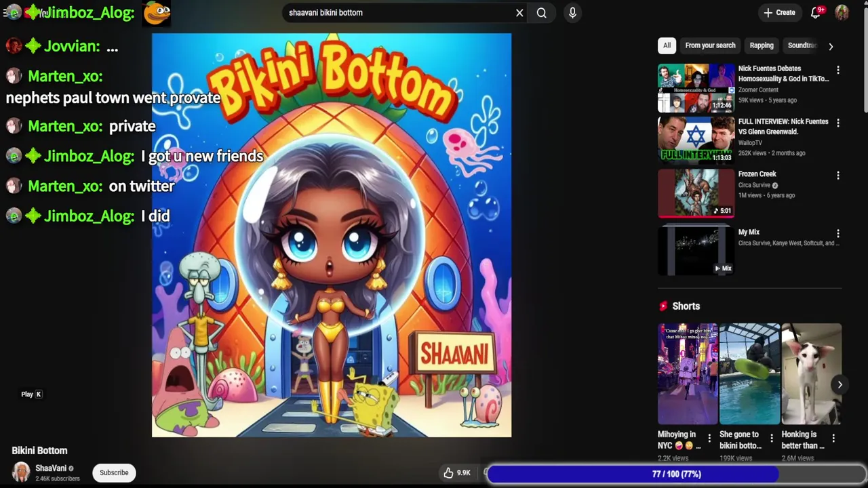
Task: Open 'FULL INTERVIEW: Nick Fuentes VS Glenn Greenwald' title
Action: [783, 127]
